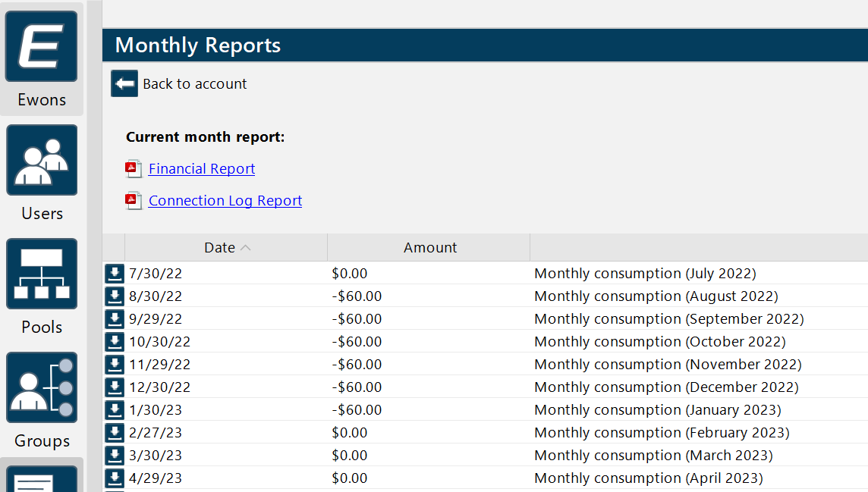Open the Groups sidebar icon
Image resolution: width=868 pixels, height=492 pixels.
coord(42,387)
